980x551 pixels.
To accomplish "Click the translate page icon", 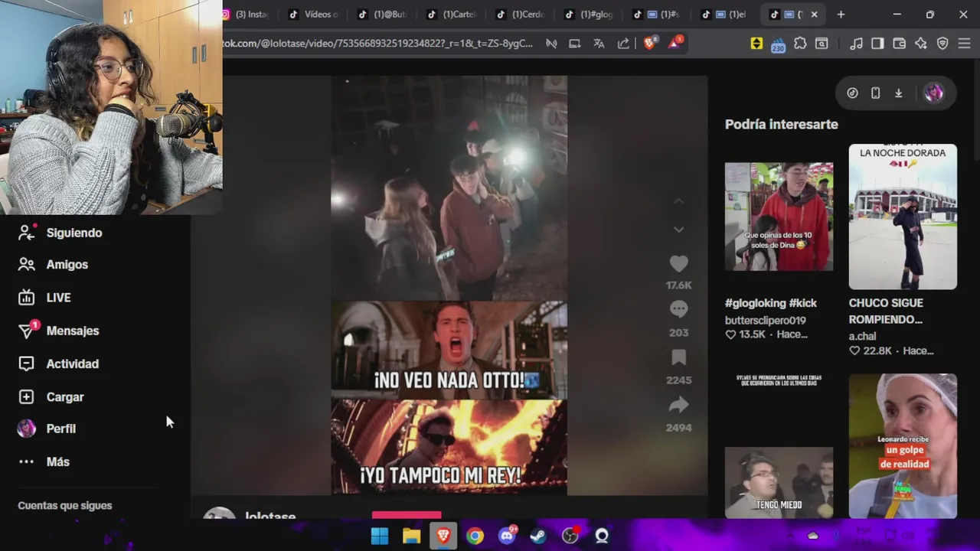I will (x=599, y=44).
